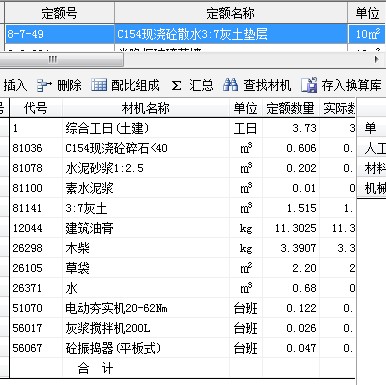Click quantity value 2.20
The width and height of the screenshot is (386, 385).
click(x=304, y=268)
